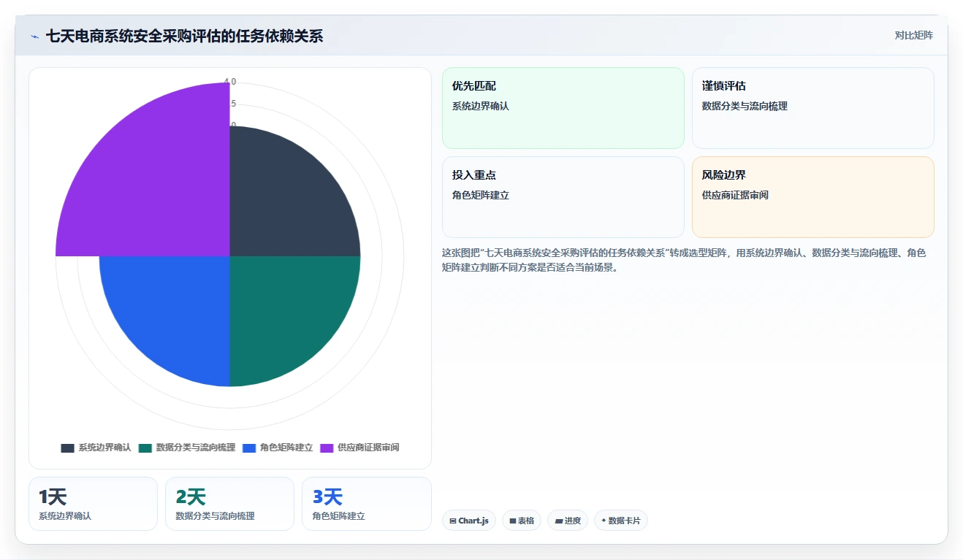Image resolution: width=963 pixels, height=560 pixels.
Task: Click the Chart.js tag chip
Action: click(x=469, y=521)
